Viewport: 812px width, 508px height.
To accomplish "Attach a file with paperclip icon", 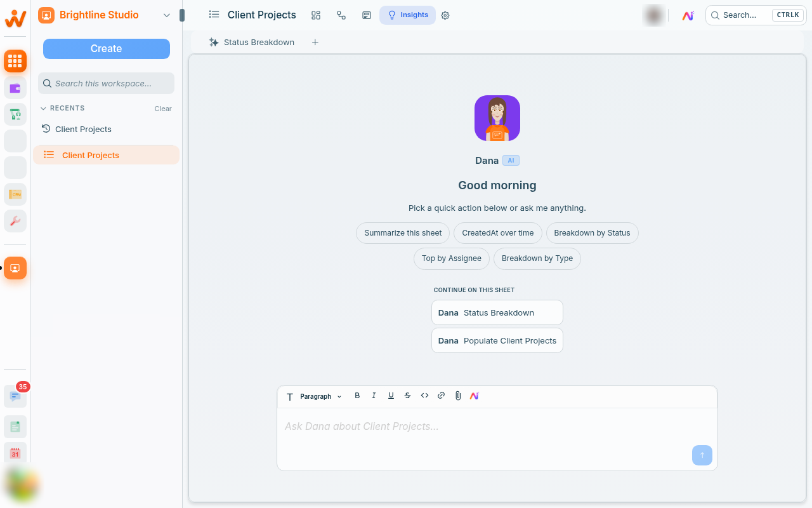I will 458,396.
